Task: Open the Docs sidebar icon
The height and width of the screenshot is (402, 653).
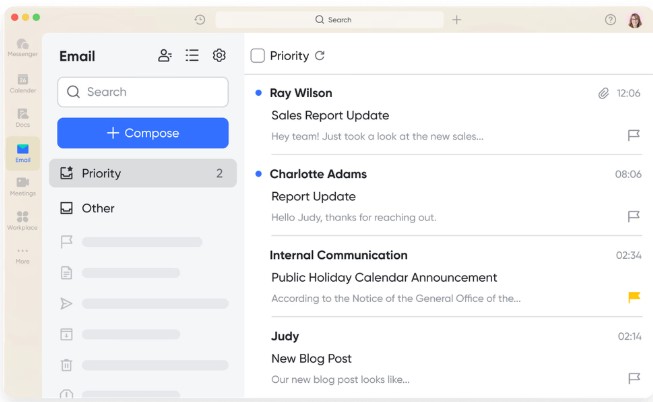Action: point(22,118)
